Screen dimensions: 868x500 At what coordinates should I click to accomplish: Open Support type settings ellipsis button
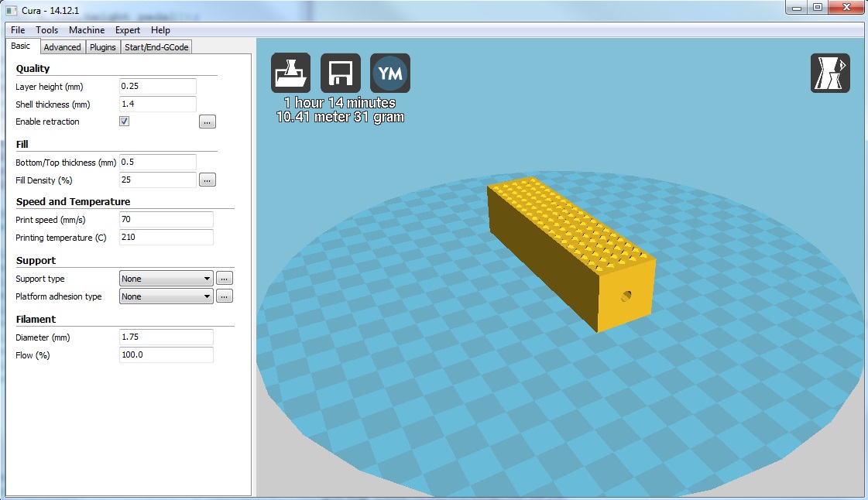[225, 279]
